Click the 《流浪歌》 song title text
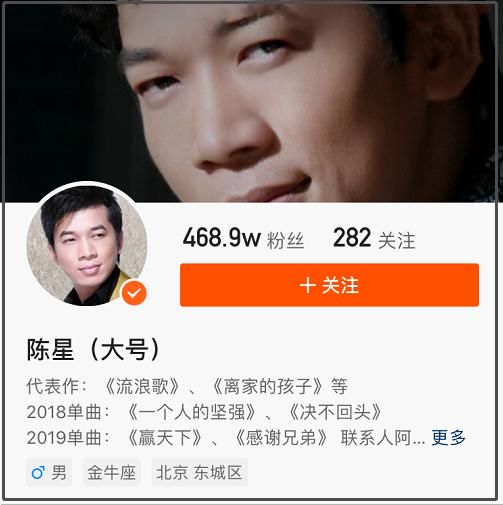Viewport: 503px width, 505px height. click(142, 387)
